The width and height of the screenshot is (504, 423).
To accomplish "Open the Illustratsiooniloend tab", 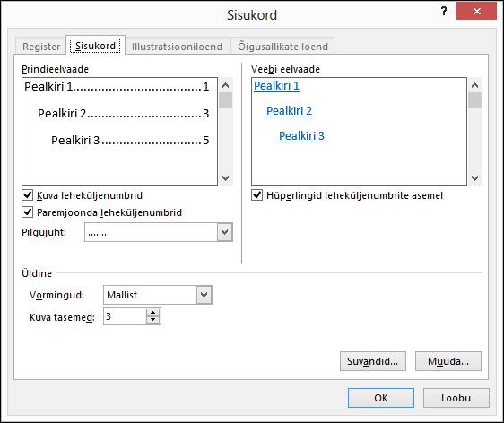I will (177, 47).
